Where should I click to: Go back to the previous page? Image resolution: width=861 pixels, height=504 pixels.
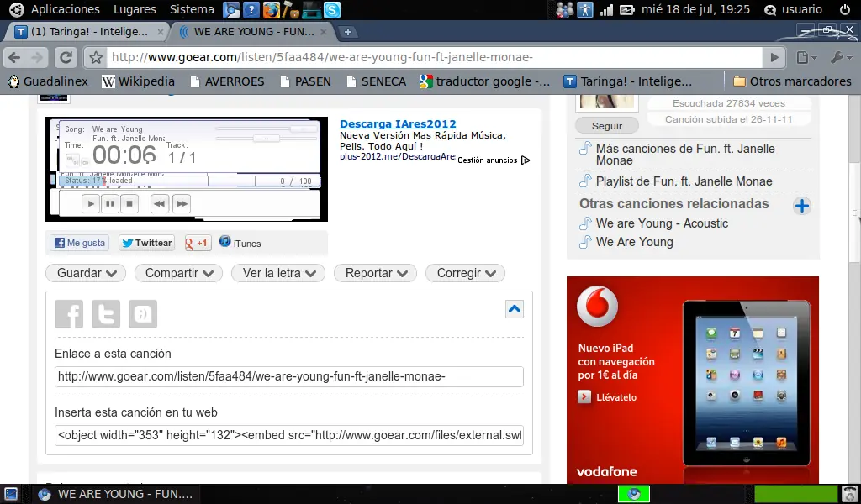pos(15,57)
